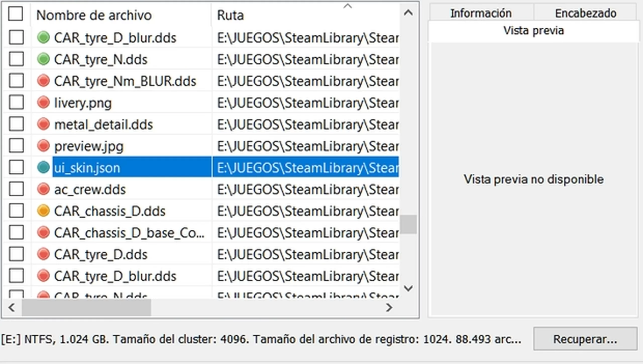Click the orange status dot beside CAR_chassis_D.dds
This screenshot has width=643, height=364.
(x=43, y=211)
